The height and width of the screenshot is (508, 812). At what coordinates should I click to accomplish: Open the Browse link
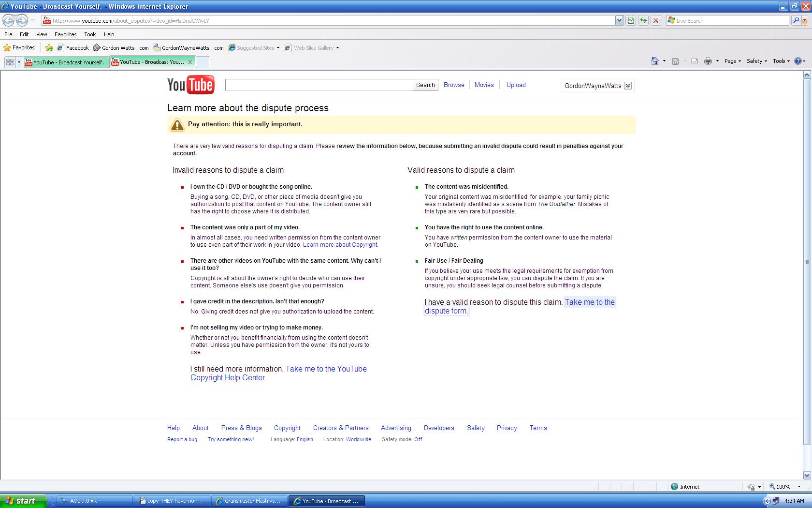[x=454, y=85]
